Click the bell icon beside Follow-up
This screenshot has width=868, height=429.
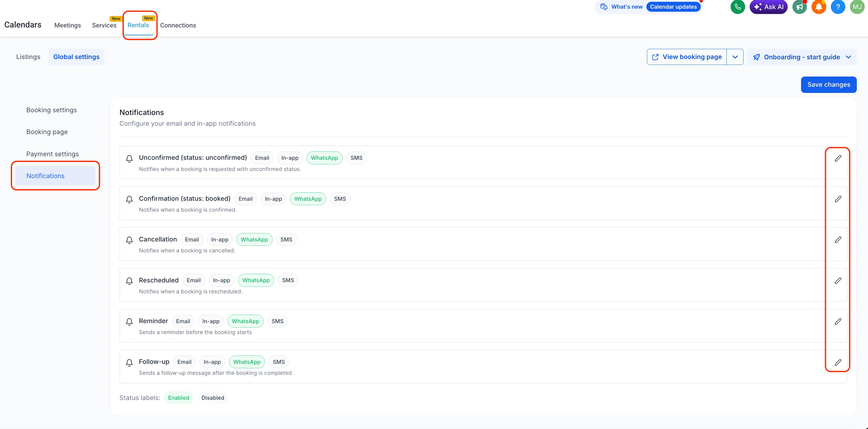click(129, 363)
